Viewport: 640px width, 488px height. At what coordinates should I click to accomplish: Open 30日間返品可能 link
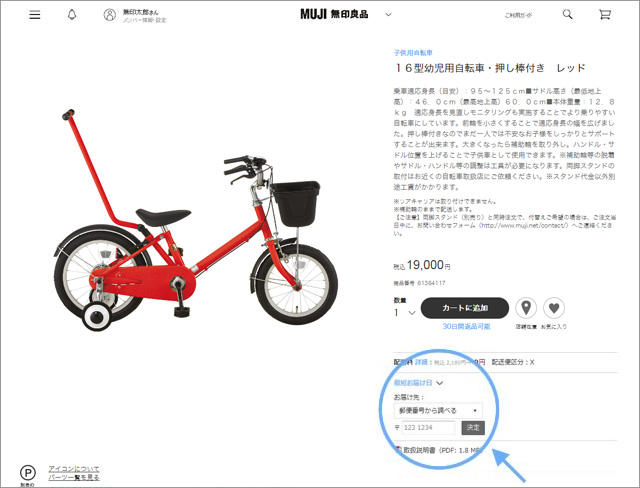coord(466,326)
